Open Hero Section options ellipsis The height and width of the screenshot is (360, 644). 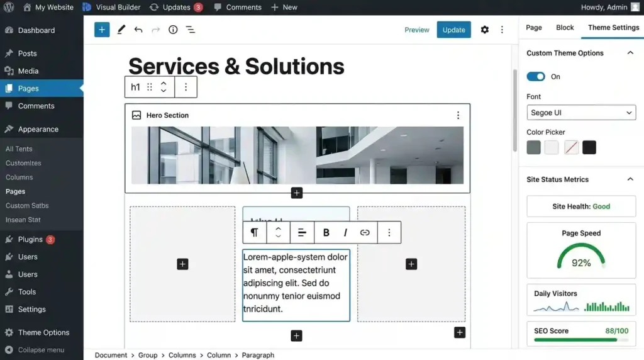coord(458,115)
